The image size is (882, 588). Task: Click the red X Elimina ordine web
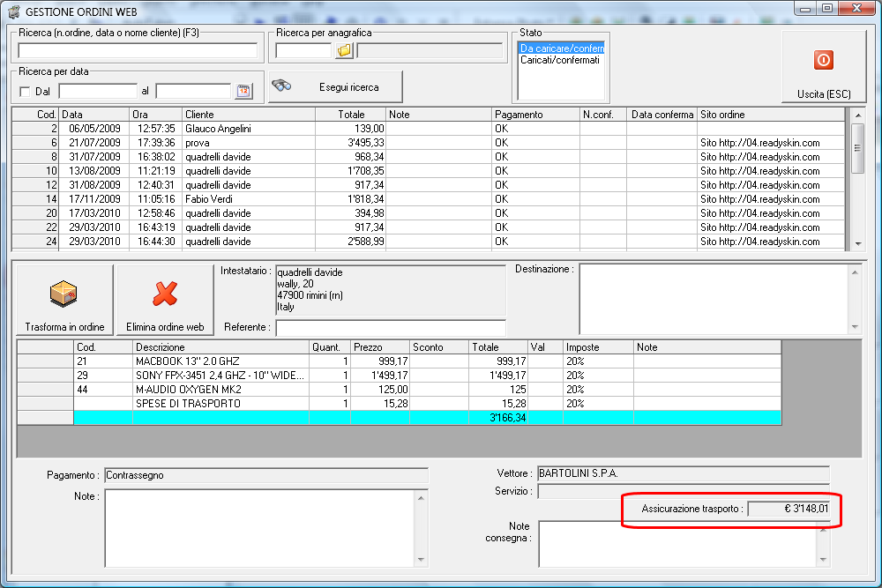coord(165,300)
